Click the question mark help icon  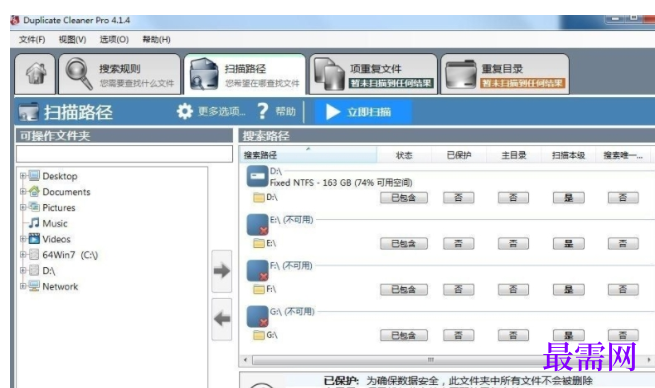[262, 112]
